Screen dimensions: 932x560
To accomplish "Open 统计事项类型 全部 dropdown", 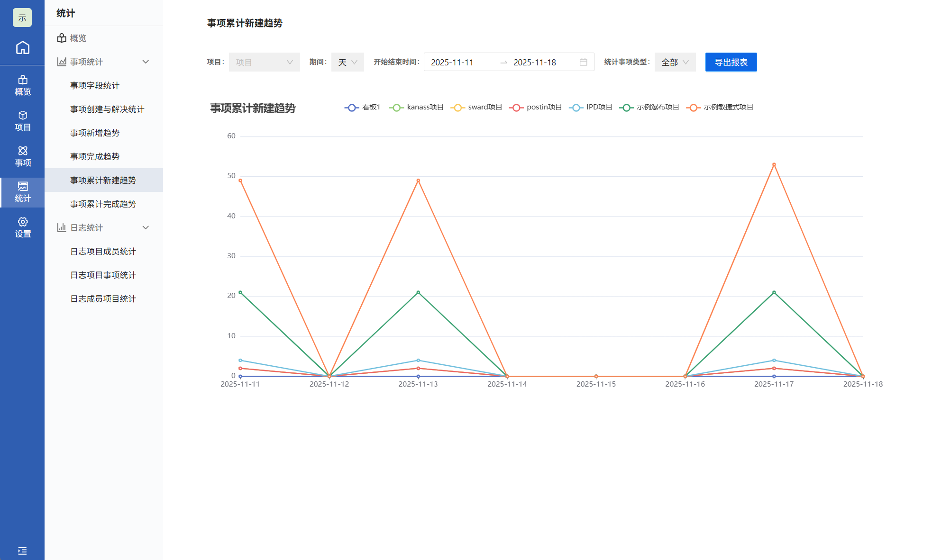I will (x=675, y=62).
